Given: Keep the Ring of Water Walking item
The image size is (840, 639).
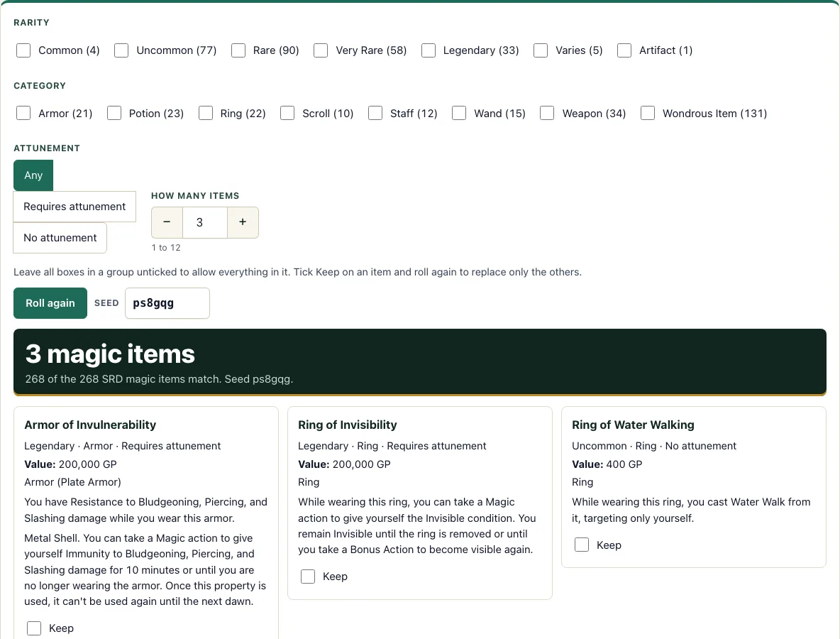Looking at the screenshot, I should point(582,545).
